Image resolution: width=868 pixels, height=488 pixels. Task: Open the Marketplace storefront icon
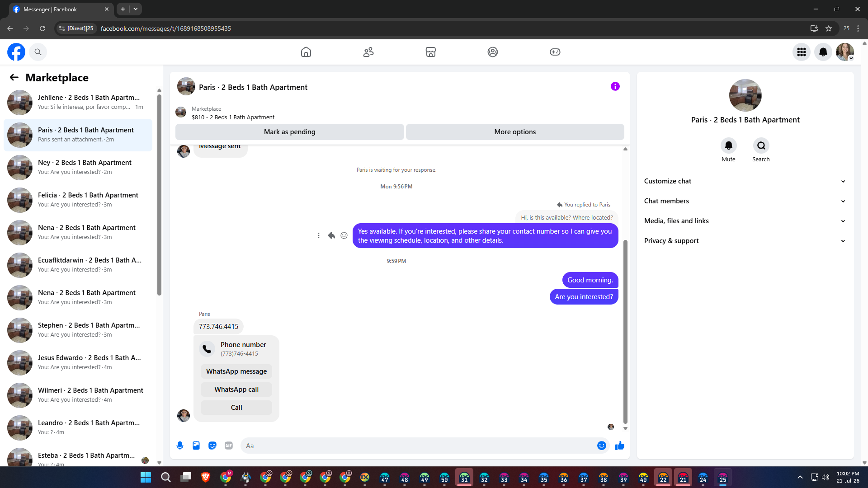pyautogui.click(x=431, y=52)
